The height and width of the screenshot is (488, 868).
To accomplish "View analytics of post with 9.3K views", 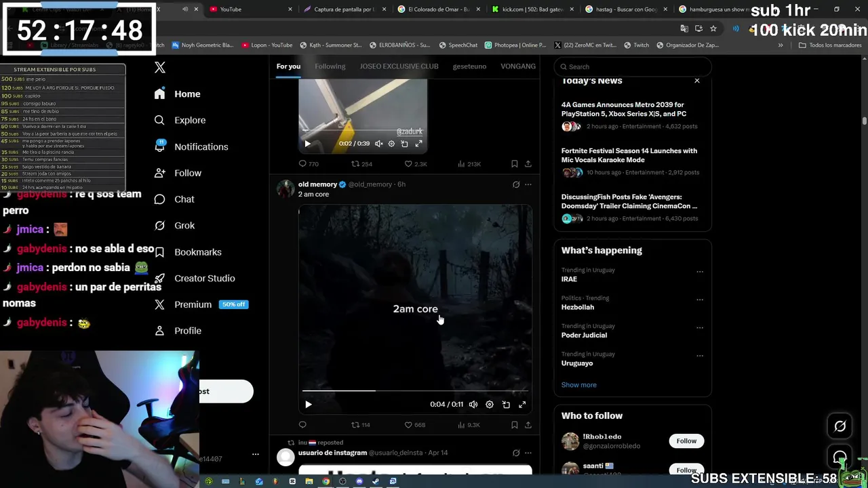I will [x=469, y=425].
